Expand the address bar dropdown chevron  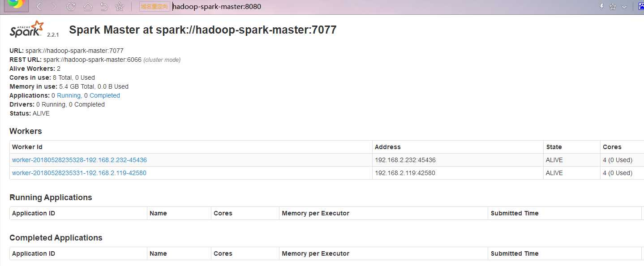(x=624, y=7)
